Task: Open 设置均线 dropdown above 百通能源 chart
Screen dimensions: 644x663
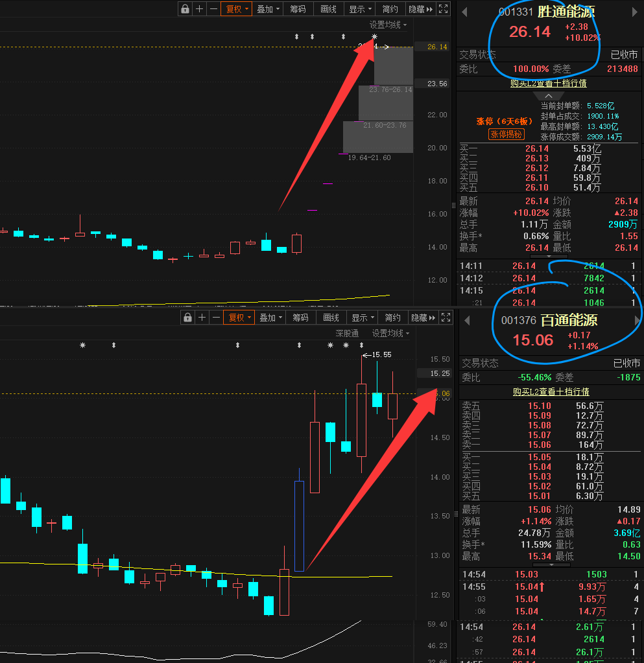Action: click(390, 334)
